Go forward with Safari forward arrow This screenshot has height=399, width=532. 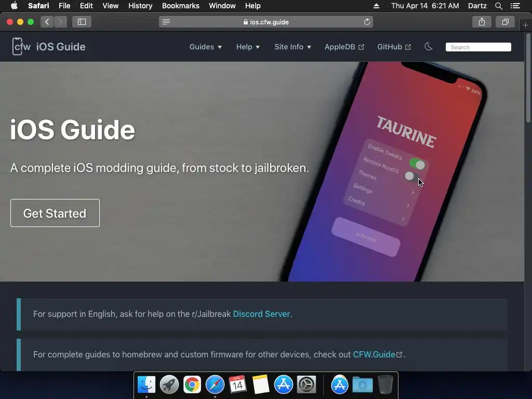[x=60, y=22]
